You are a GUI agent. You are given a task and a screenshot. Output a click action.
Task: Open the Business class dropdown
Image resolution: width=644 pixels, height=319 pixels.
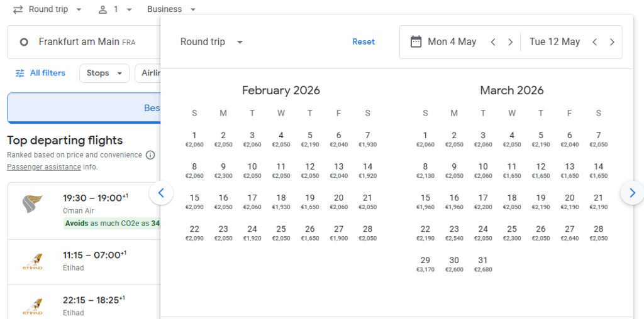click(172, 9)
